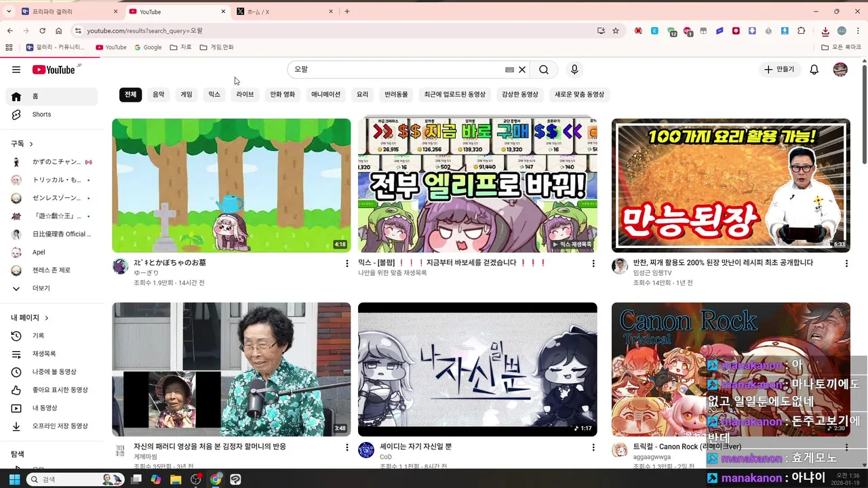Open My videos (내 동영상)
868x488 pixels.
(x=52, y=408)
